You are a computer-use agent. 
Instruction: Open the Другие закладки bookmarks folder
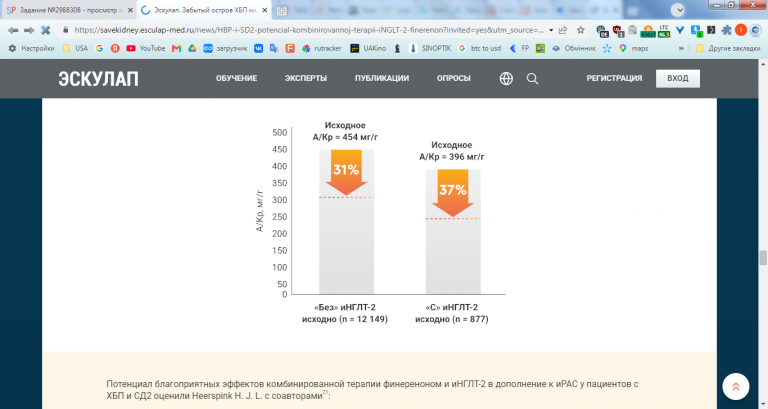pos(728,48)
